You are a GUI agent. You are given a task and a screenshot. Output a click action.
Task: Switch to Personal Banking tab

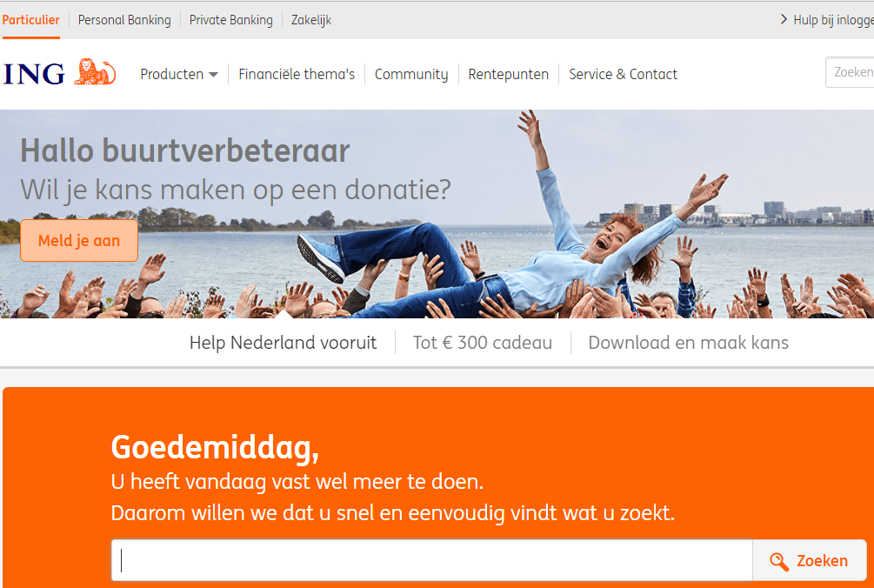(124, 20)
